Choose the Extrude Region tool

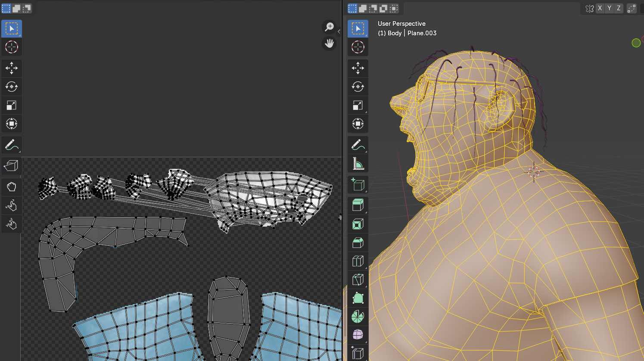358,205
